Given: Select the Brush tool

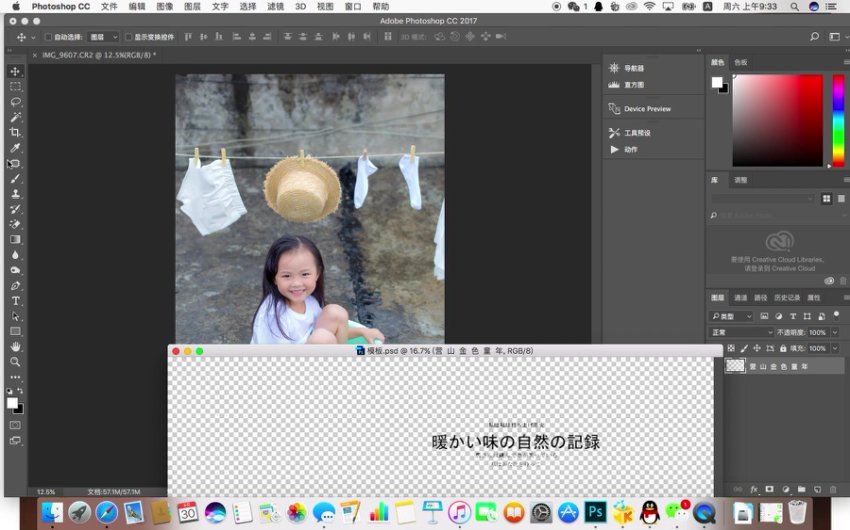Looking at the screenshot, I should pyautogui.click(x=15, y=178).
